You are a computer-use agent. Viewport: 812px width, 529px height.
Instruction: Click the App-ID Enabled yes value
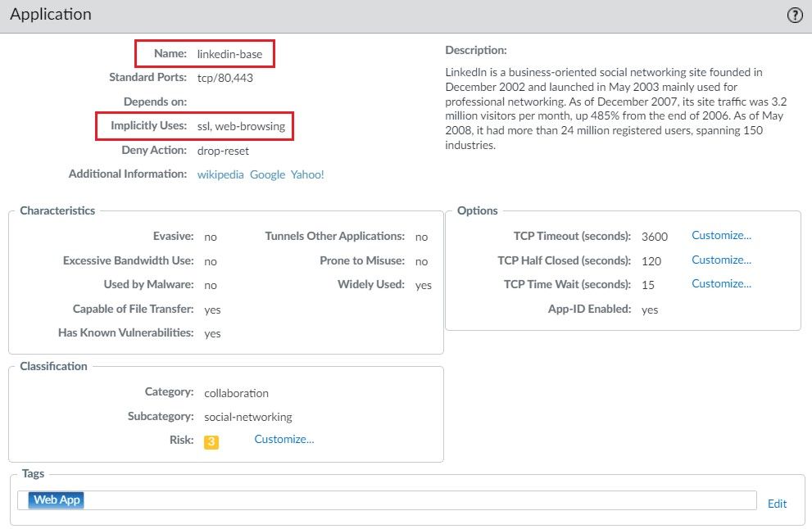coord(650,310)
